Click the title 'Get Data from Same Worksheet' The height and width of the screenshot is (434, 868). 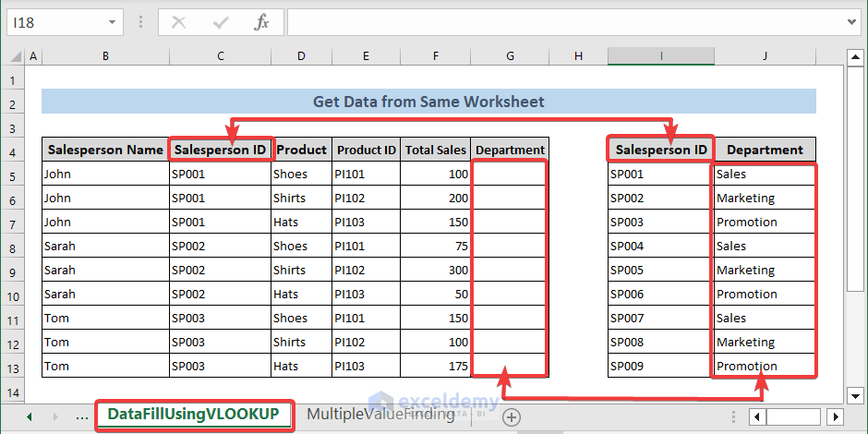pos(428,102)
